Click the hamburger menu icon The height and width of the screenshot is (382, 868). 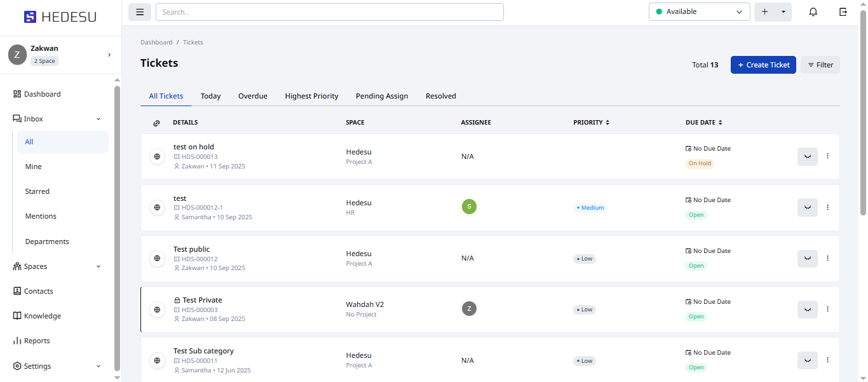140,12
